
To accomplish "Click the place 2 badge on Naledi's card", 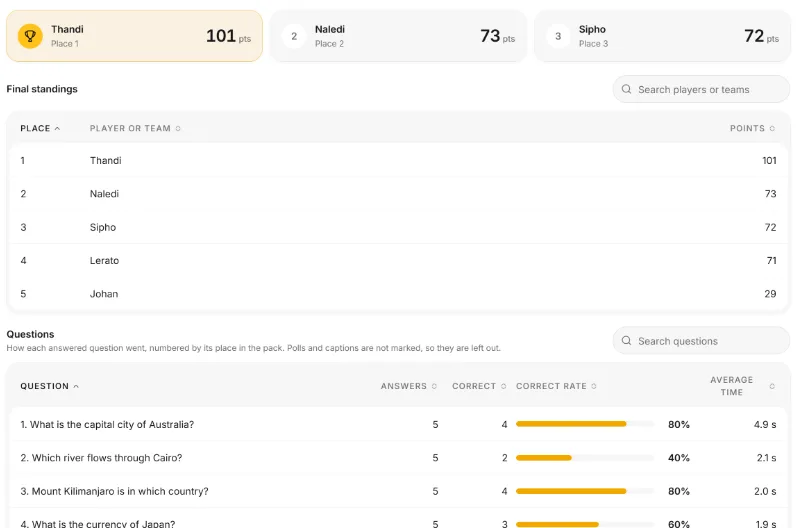I will pos(294,36).
